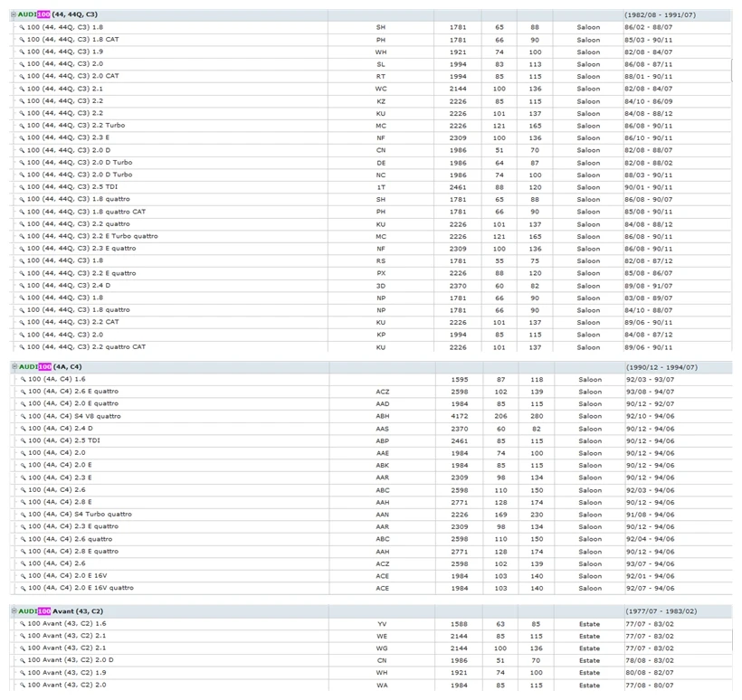Select model 100 (44, 44Q, C3) 2.2 quattro
This screenshot has width=742, height=700.
(79, 223)
